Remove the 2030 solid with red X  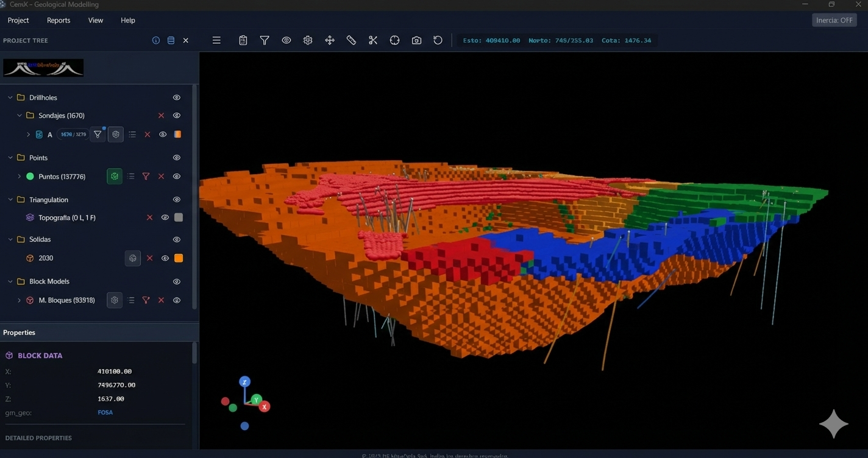coord(149,258)
